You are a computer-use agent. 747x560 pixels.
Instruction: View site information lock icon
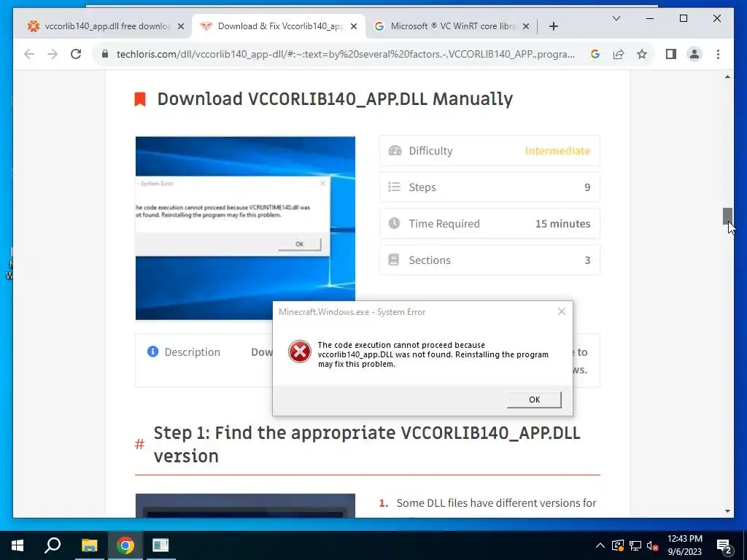click(x=105, y=54)
